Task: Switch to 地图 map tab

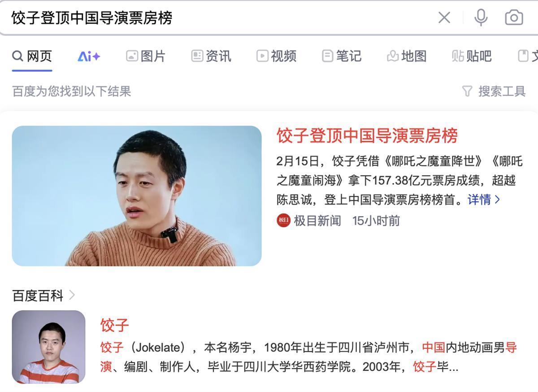Action: [406, 56]
